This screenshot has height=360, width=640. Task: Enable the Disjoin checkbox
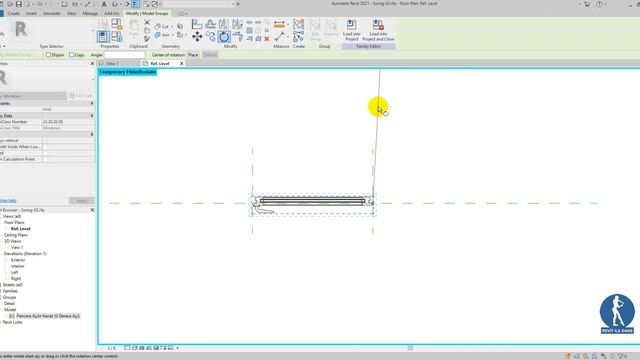pyautogui.click(x=49, y=55)
